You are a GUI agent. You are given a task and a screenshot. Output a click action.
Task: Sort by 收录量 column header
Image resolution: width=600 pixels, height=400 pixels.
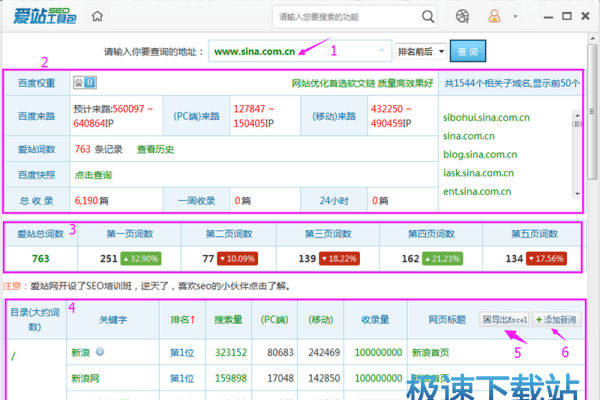tap(375, 320)
